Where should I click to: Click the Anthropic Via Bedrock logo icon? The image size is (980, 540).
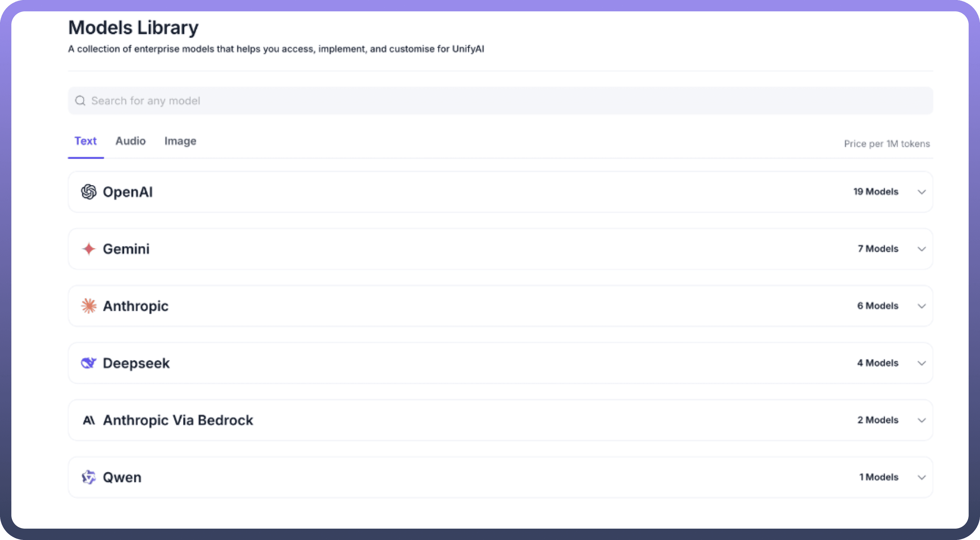click(89, 420)
